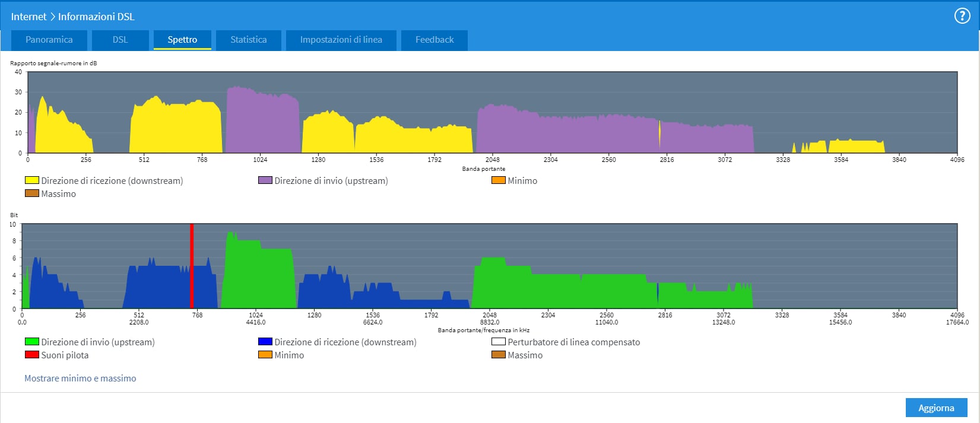Click blue downstream legend swatch in bit chart

pos(265,342)
